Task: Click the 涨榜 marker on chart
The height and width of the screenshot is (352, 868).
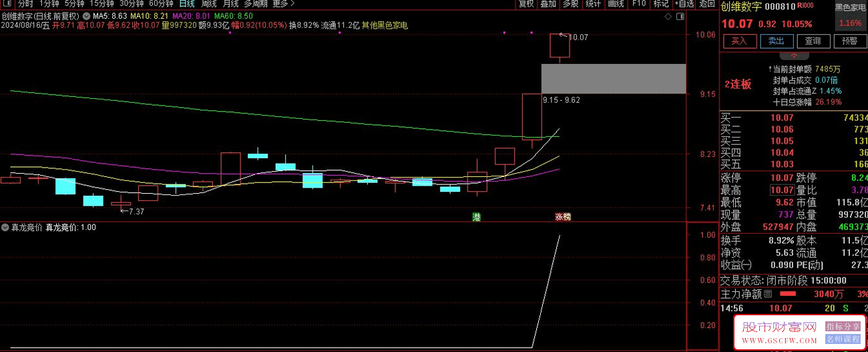Action: pos(563,217)
